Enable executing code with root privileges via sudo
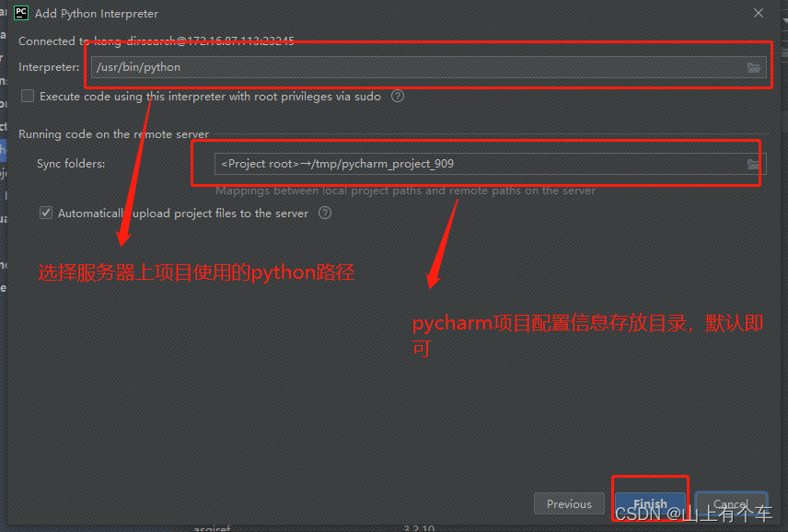The image size is (788, 532). (x=28, y=96)
